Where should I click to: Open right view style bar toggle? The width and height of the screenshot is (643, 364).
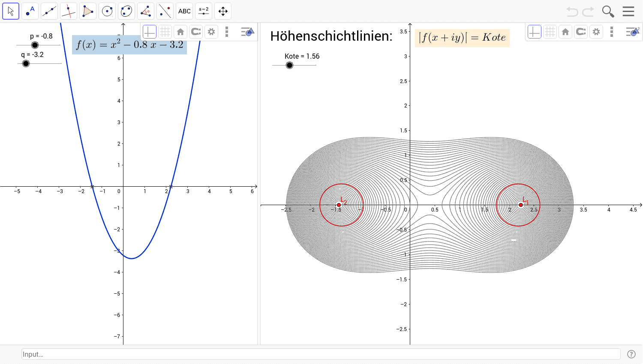[x=632, y=32]
